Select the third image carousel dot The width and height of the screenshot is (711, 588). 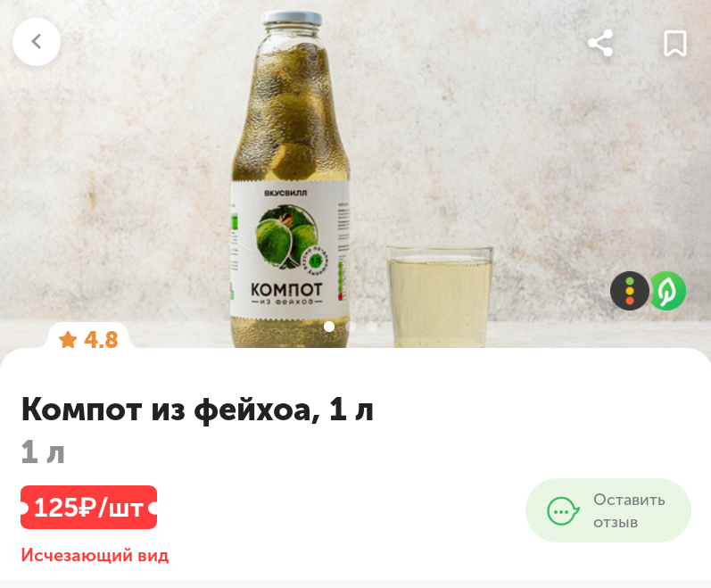click(372, 326)
